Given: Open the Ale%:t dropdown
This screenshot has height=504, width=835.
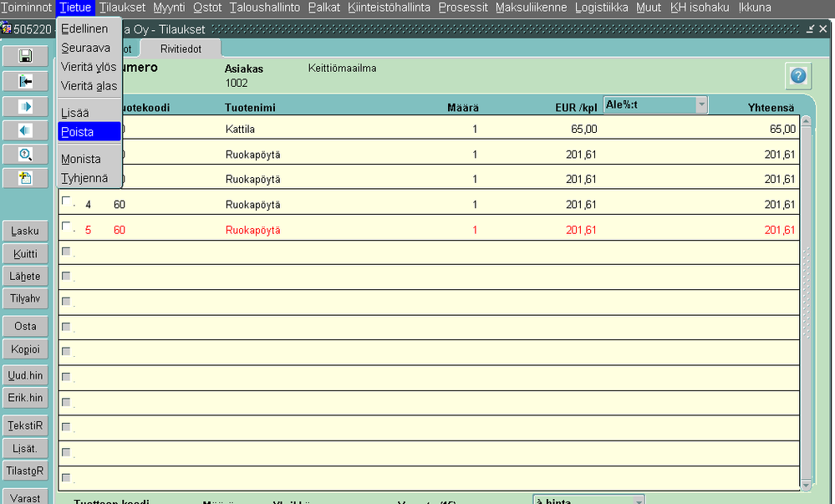Looking at the screenshot, I should click(x=701, y=104).
